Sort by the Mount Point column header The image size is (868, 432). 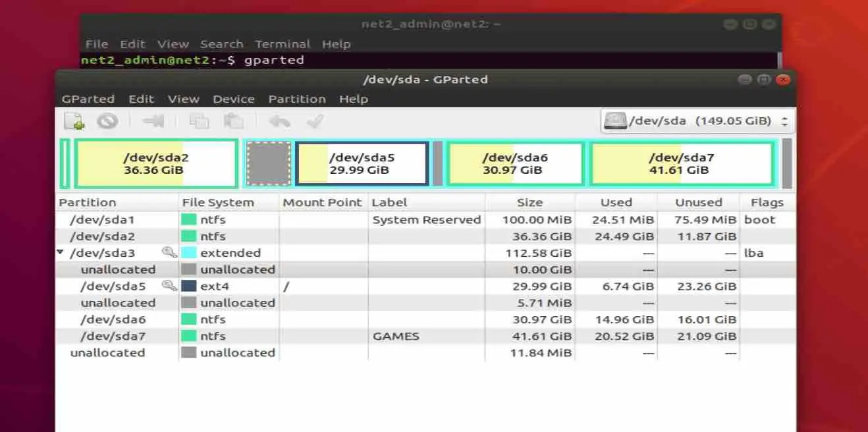[x=323, y=202]
